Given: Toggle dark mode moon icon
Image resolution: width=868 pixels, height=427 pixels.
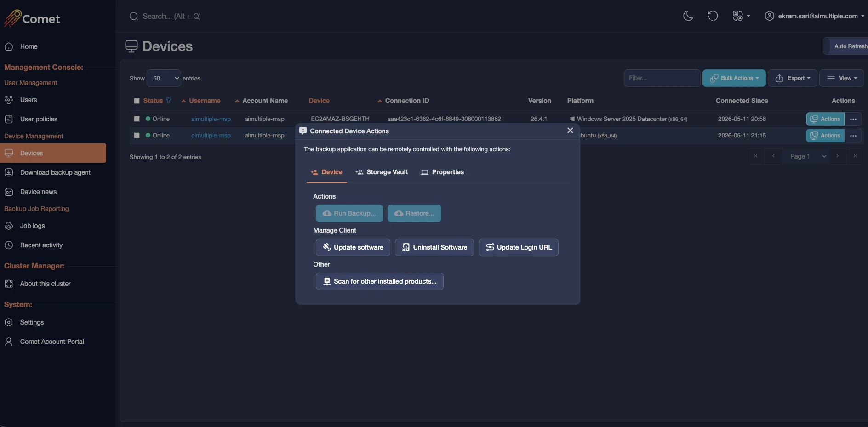Looking at the screenshot, I should 688,16.
